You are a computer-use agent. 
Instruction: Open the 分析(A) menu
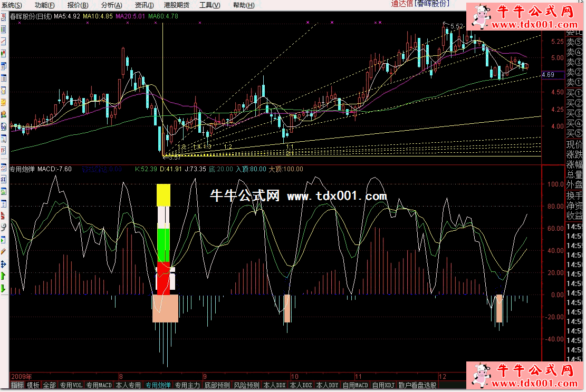click(111, 5)
